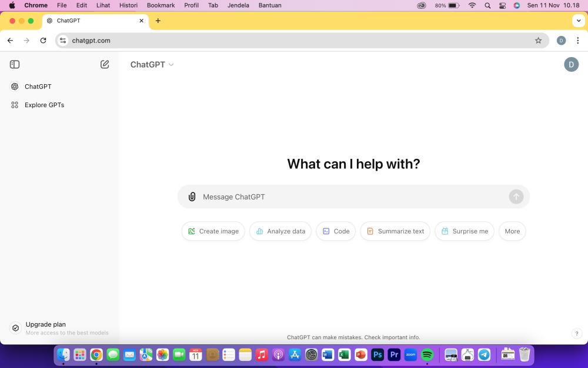Choose the Surprise me suggestion
Screen dimensions: 588x368
(x=465, y=231)
